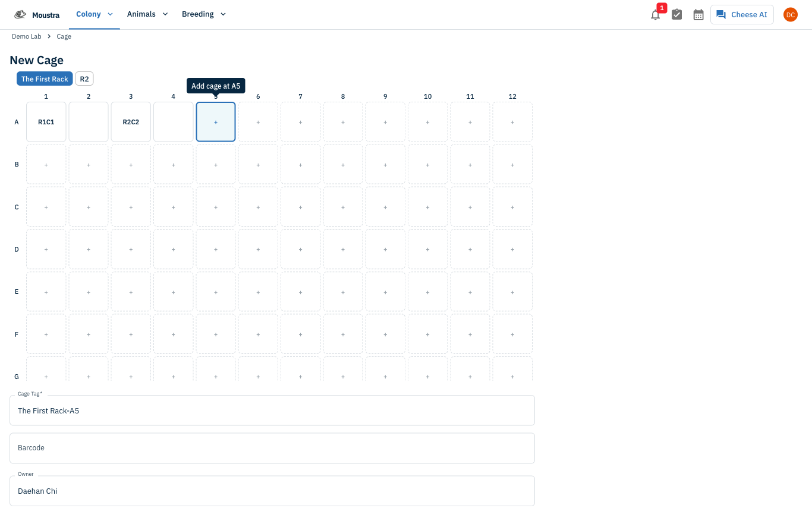Image resolution: width=812 pixels, height=508 pixels.
Task: Select the empty cage slot at A4
Action: pyautogui.click(x=173, y=122)
